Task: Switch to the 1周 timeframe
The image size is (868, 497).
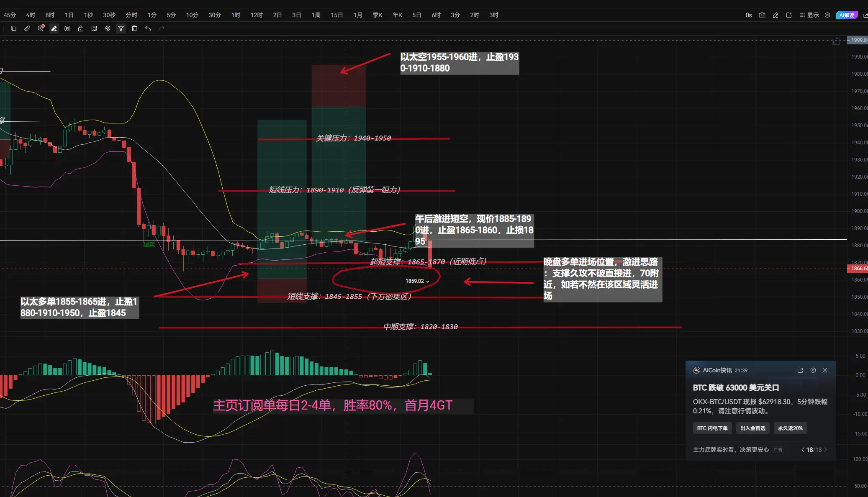Action: 316,15
